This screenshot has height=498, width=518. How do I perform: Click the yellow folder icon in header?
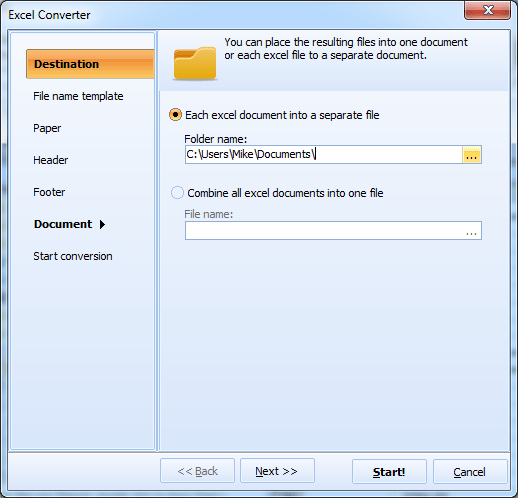click(195, 63)
